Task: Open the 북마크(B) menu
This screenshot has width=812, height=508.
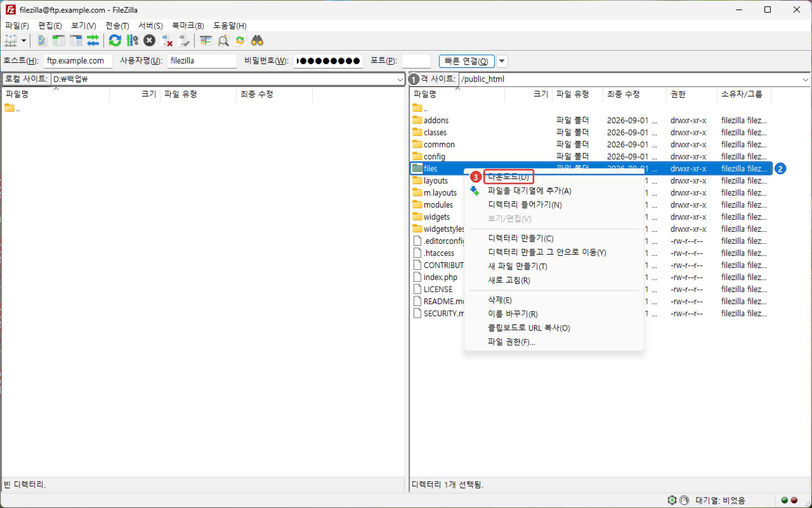Action: pyautogui.click(x=188, y=25)
